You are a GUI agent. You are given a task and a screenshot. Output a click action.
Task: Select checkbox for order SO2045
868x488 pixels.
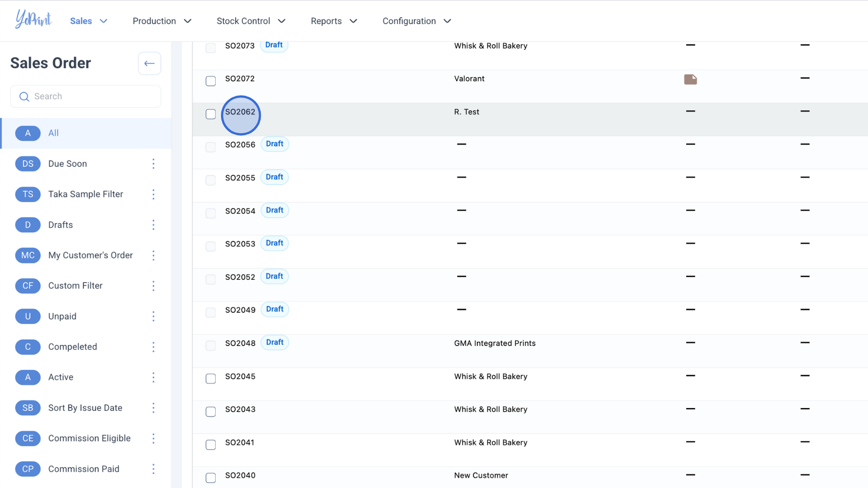pos(211,379)
